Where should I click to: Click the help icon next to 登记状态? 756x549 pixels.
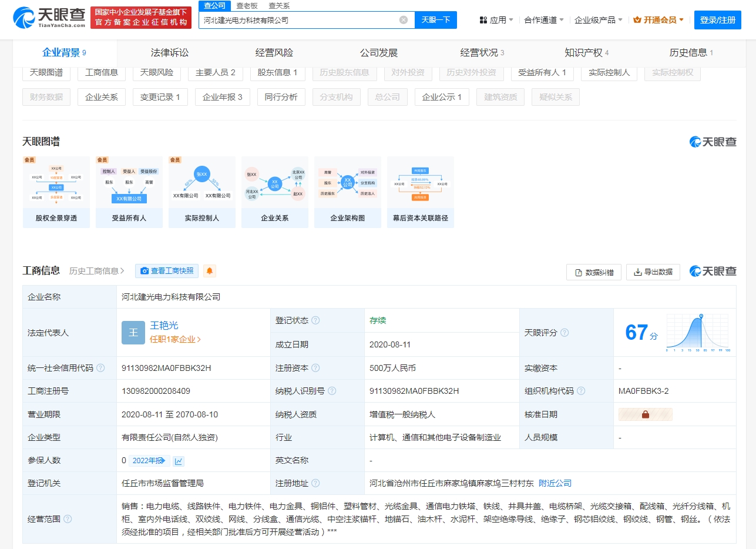(315, 321)
